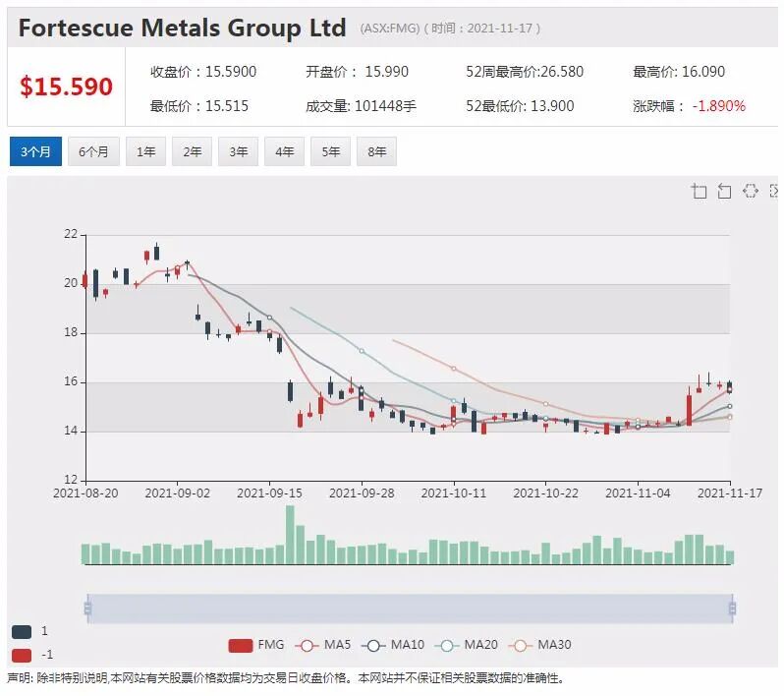Click the 成交量 101448手 value
784x696 pixels.
tap(385, 106)
